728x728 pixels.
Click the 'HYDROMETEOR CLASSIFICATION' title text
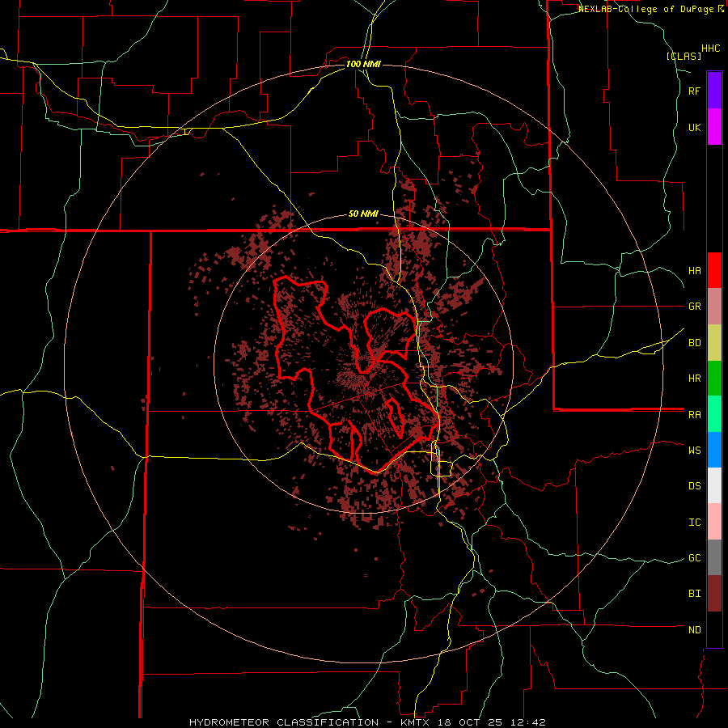284,722
